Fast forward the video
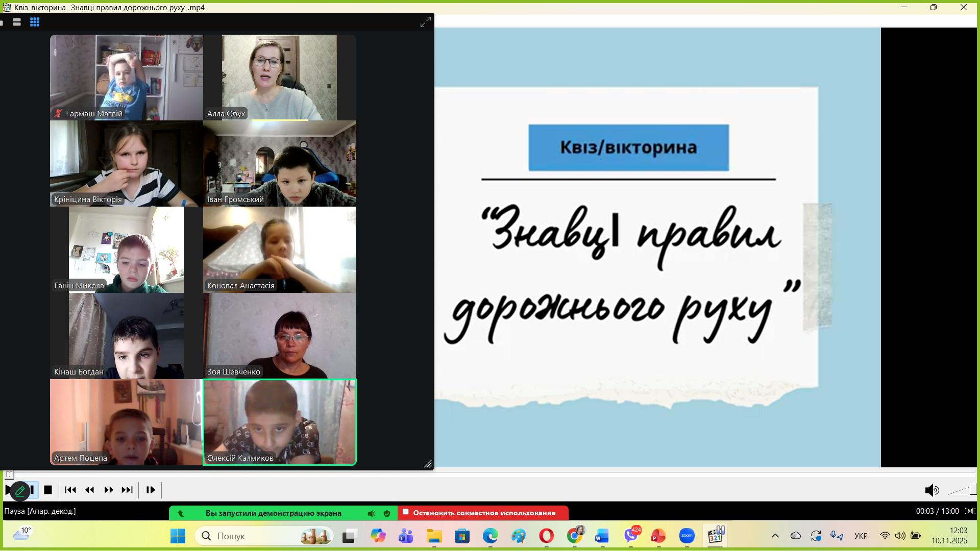This screenshot has height=551, width=980. (109, 490)
